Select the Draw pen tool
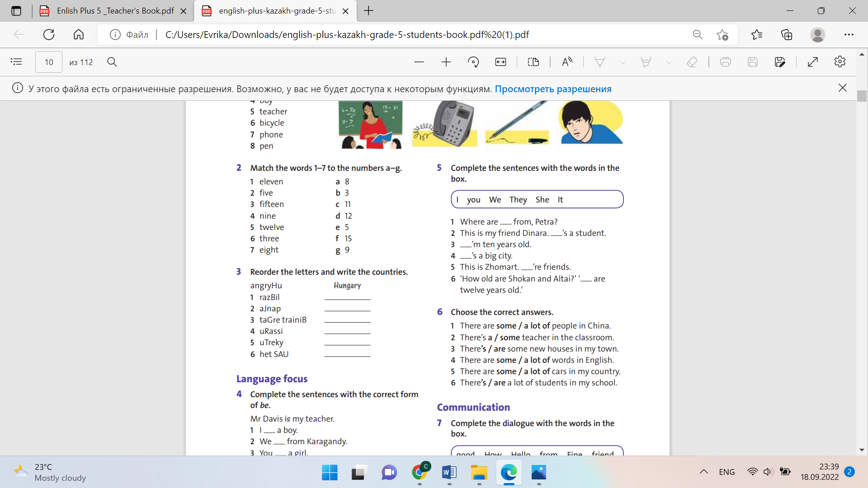This screenshot has height=488, width=868. 600,62
